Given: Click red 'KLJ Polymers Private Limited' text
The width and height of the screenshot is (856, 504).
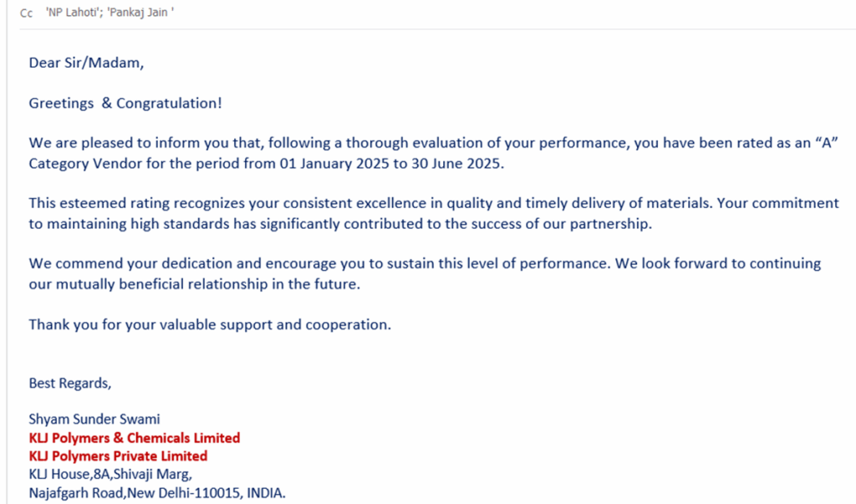Looking at the screenshot, I should (118, 456).
